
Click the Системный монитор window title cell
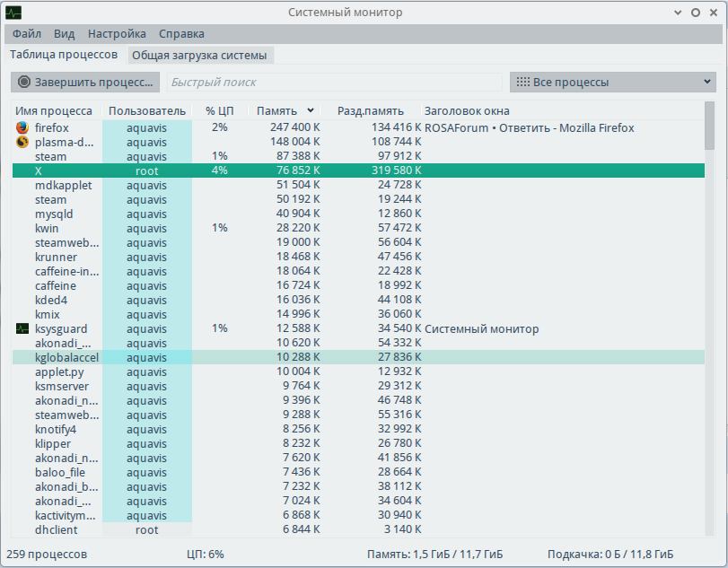[481, 329]
